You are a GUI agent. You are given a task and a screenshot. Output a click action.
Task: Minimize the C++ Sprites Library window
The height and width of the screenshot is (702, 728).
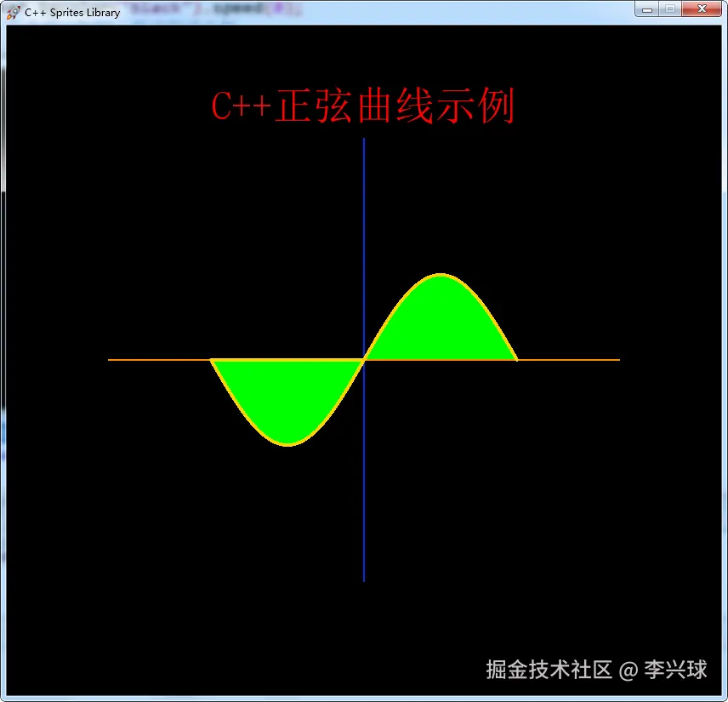pos(646,9)
